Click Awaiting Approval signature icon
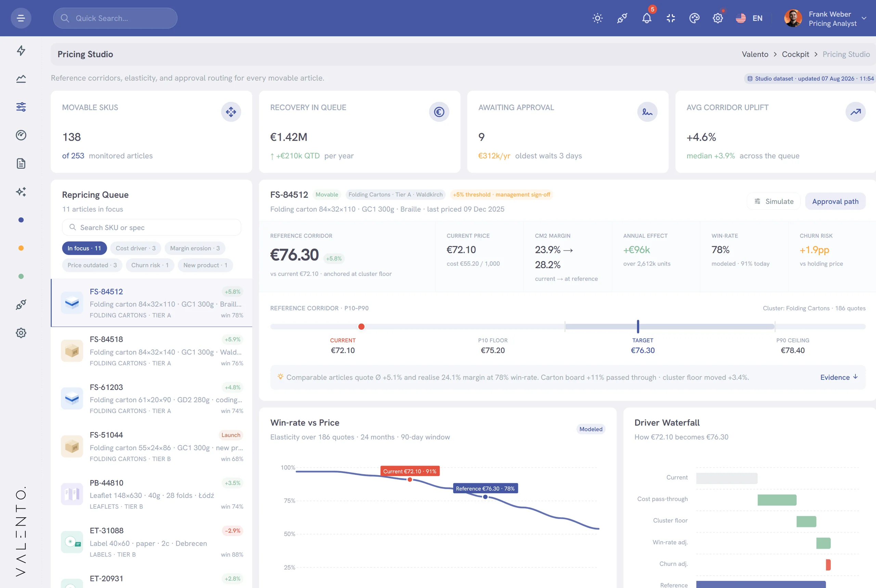Viewport: 876px width, 588px height. tap(647, 112)
